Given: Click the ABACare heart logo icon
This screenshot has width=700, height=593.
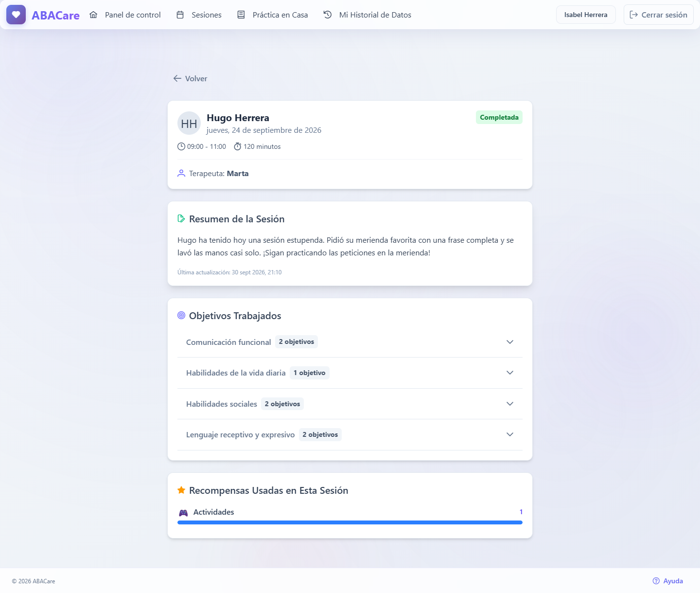Looking at the screenshot, I should click(16, 15).
